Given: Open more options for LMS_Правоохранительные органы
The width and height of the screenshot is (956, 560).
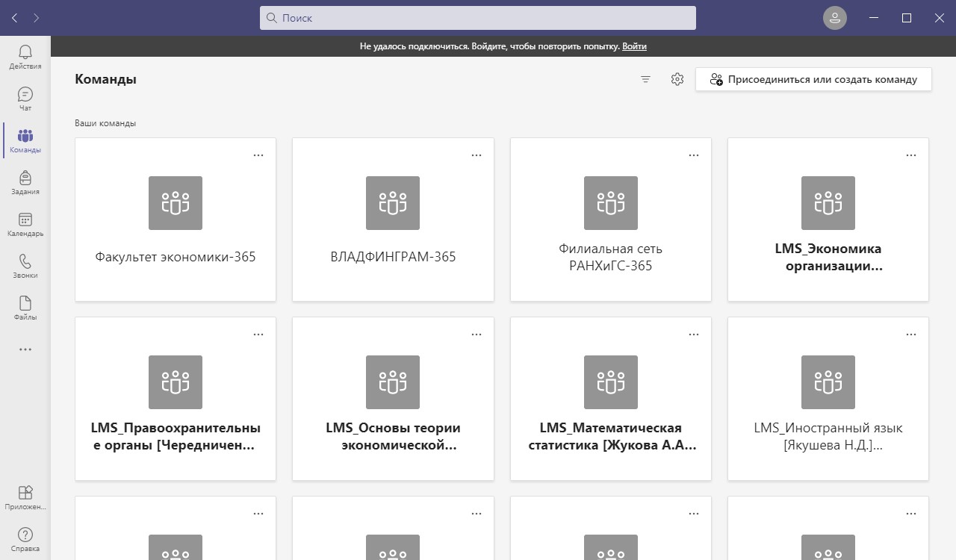Looking at the screenshot, I should [258, 335].
